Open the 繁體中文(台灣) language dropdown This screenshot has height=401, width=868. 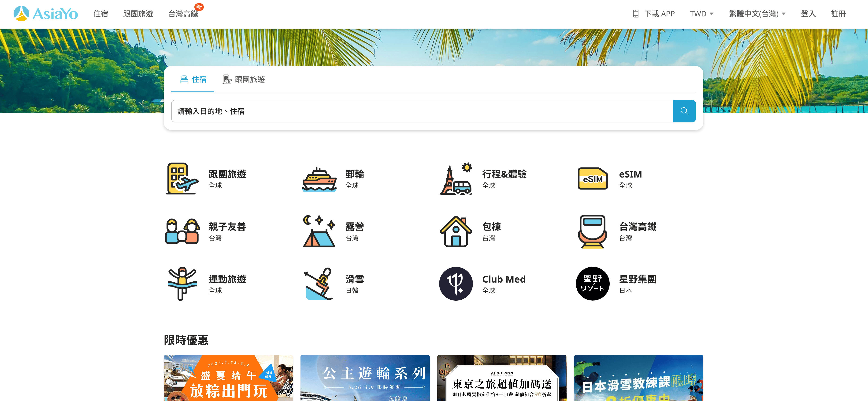tap(757, 14)
